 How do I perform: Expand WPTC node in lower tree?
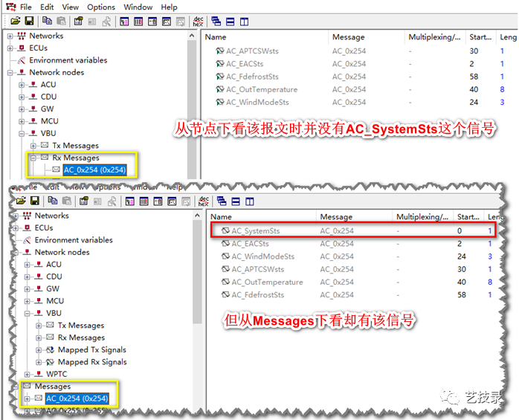pos(28,375)
